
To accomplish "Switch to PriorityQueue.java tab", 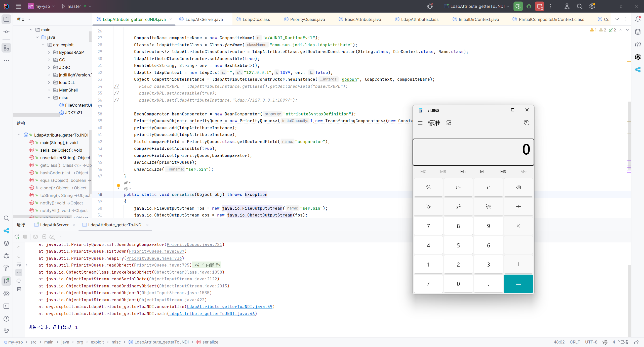I will coord(305,19).
